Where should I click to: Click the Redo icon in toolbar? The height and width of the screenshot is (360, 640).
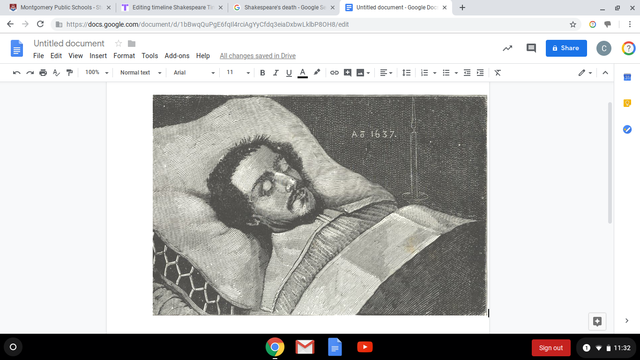click(30, 73)
